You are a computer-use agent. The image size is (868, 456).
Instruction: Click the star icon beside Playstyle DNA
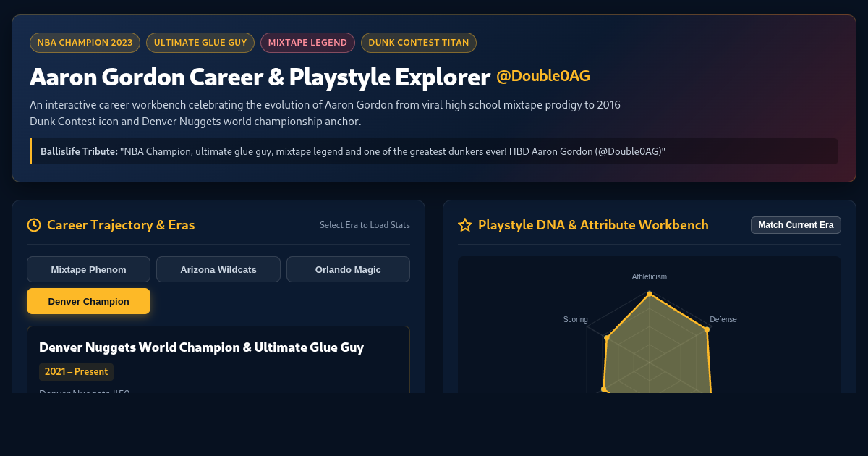tap(465, 225)
